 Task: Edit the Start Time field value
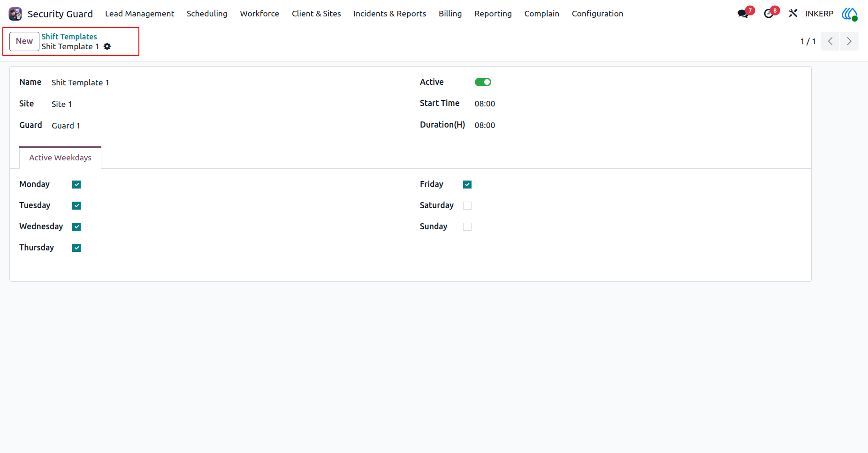[x=485, y=104]
